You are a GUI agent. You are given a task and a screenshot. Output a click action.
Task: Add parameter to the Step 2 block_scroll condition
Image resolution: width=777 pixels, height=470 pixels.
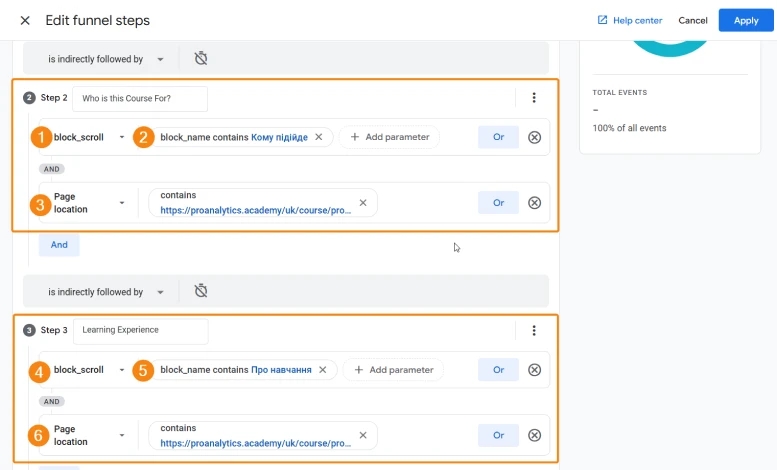tap(389, 137)
